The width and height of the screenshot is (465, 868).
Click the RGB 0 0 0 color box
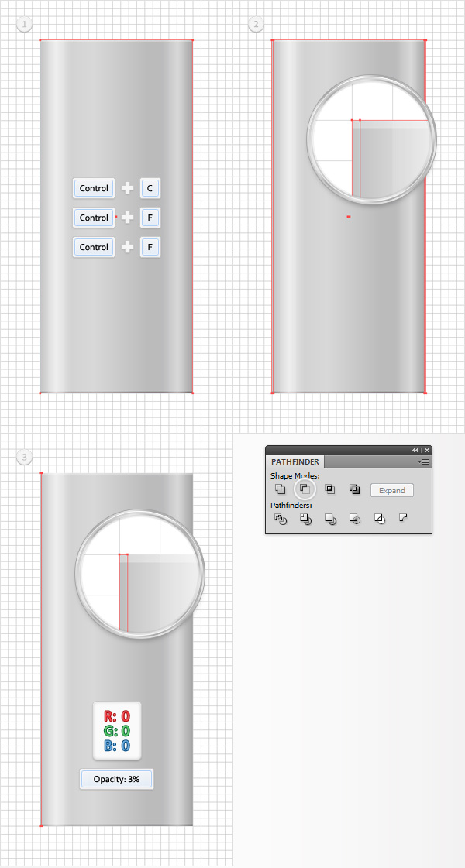[x=116, y=730]
